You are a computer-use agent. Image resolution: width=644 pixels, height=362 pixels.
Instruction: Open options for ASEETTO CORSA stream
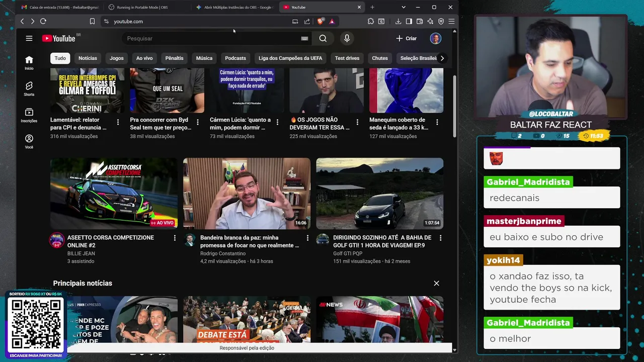click(175, 238)
